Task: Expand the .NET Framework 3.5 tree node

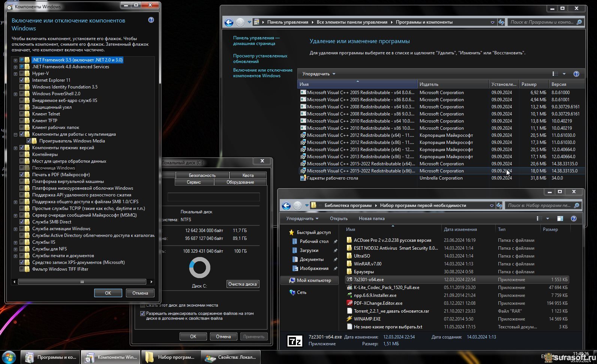Action: [15, 60]
